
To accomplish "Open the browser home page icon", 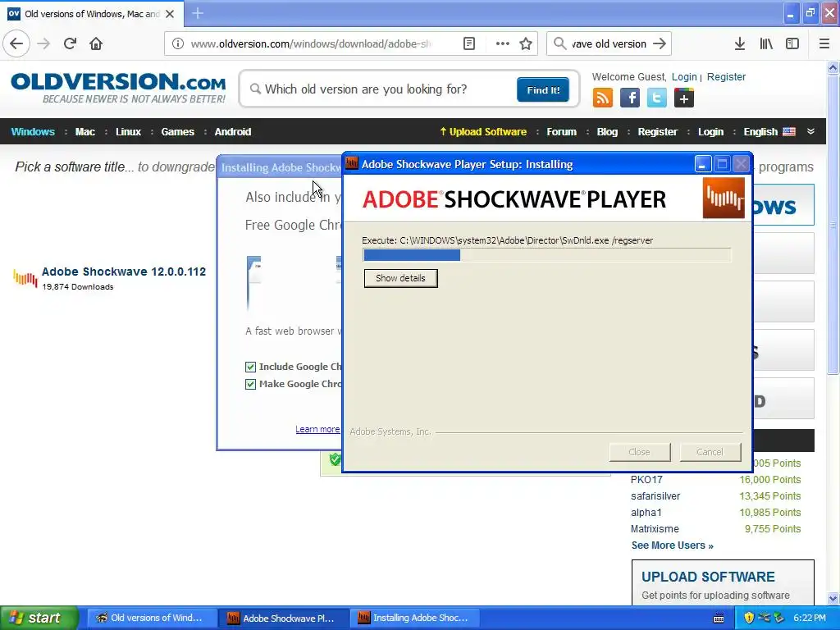I will [96, 43].
